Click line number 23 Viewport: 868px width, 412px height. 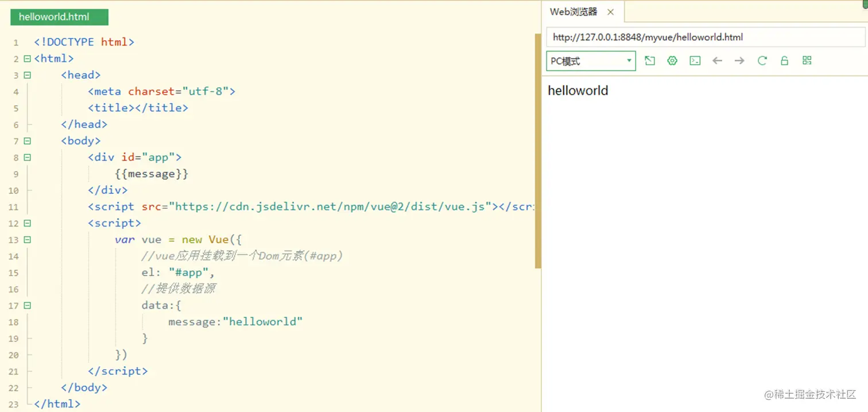tap(14, 405)
